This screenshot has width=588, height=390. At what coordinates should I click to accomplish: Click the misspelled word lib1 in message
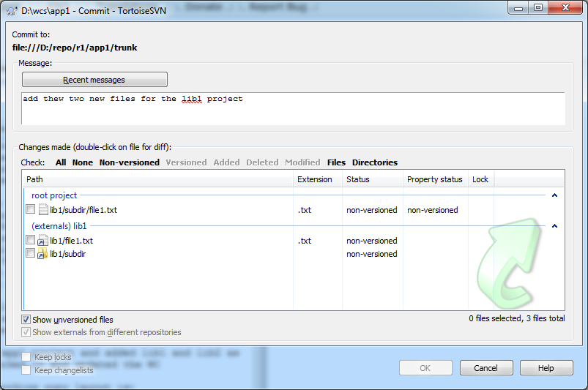point(192,99)
